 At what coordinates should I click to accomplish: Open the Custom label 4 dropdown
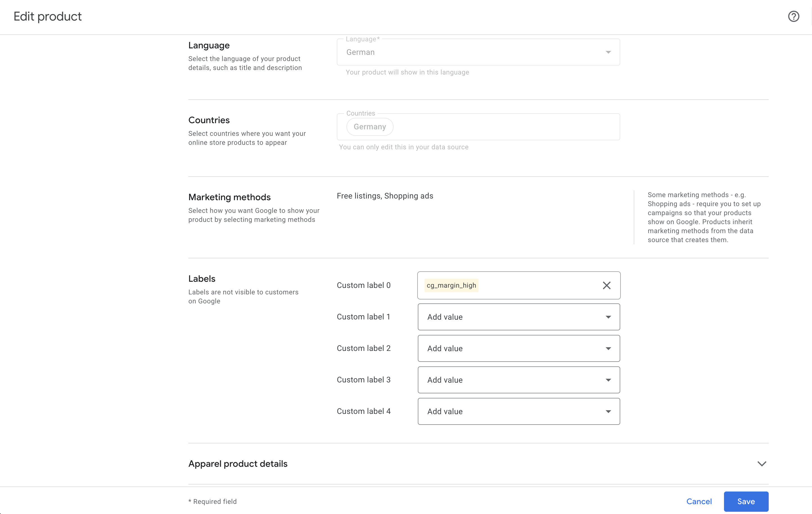click(x=519, y=411)
